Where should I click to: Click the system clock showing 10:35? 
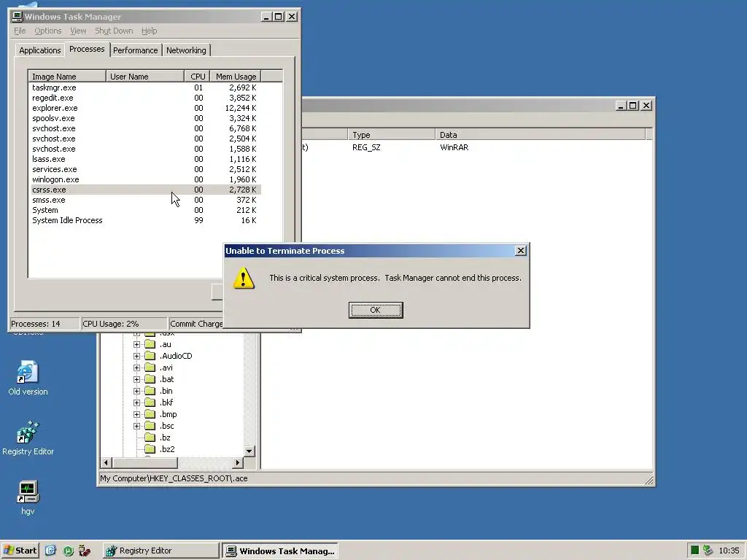pyautogui.click(x=729, y=551)
